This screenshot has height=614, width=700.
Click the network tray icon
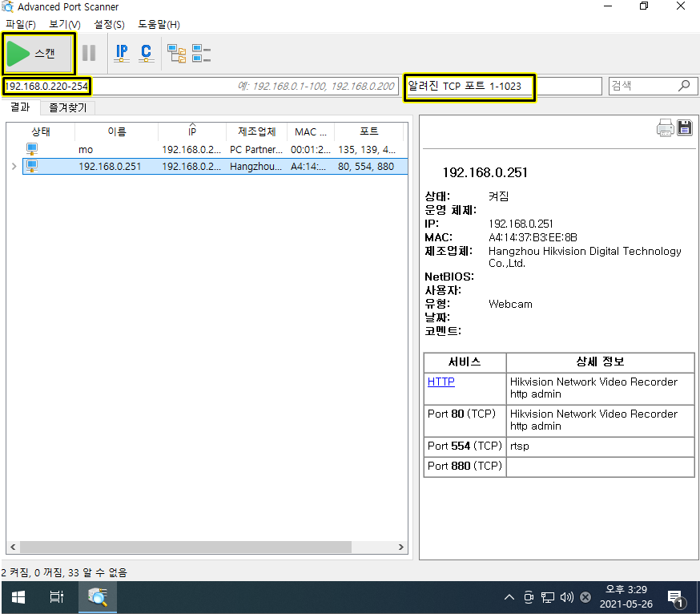click(x=547, y=597)
